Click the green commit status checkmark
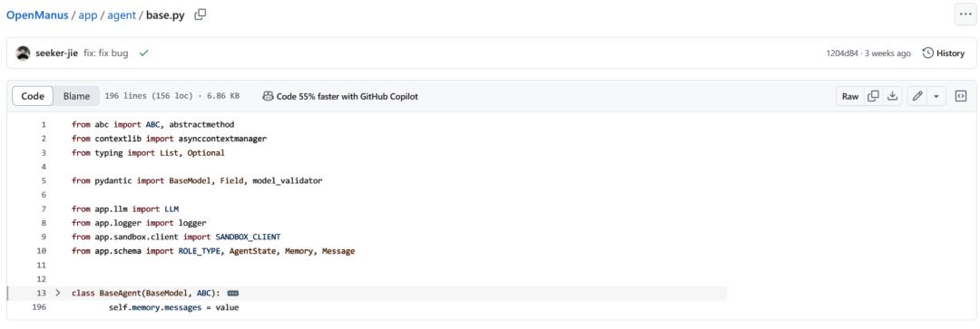The width and height of the screenshot is (980, 329). (143, 53)
